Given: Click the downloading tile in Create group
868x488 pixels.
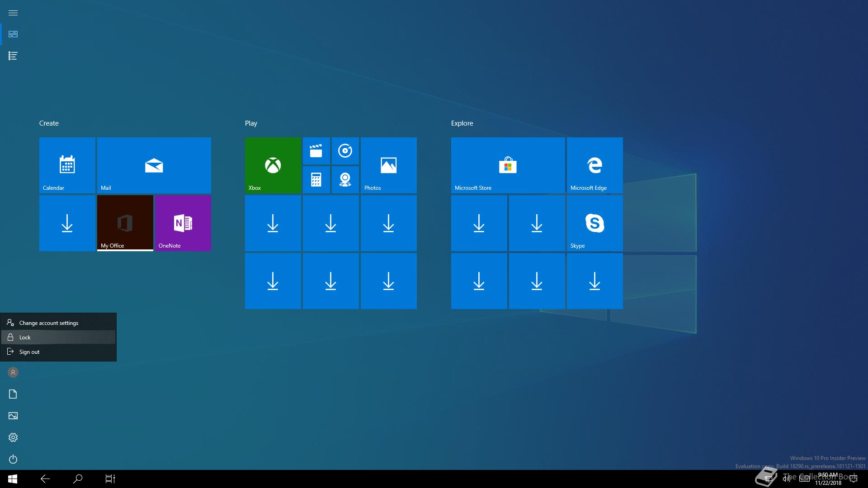Looking at the screenshot, I should click(x=67, y=223).
